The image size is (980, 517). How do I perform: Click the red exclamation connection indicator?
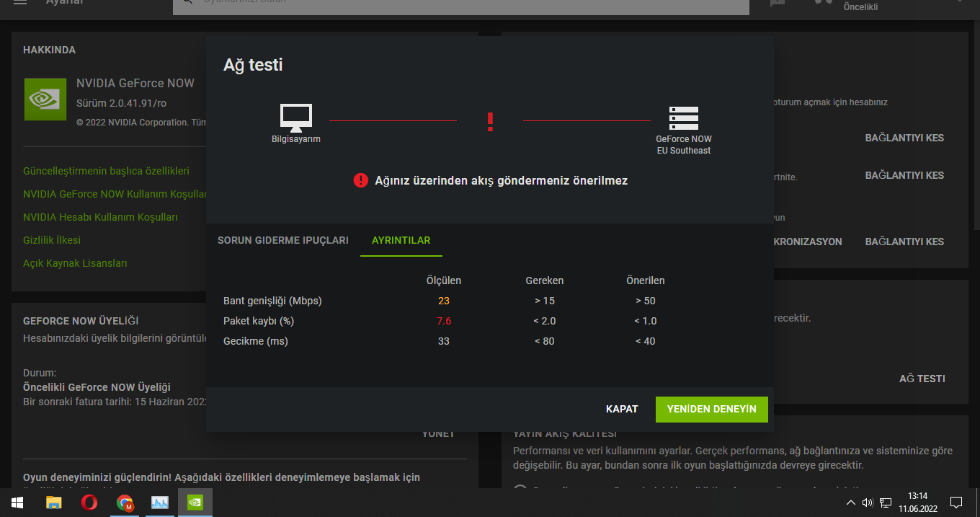coord(490,121)
